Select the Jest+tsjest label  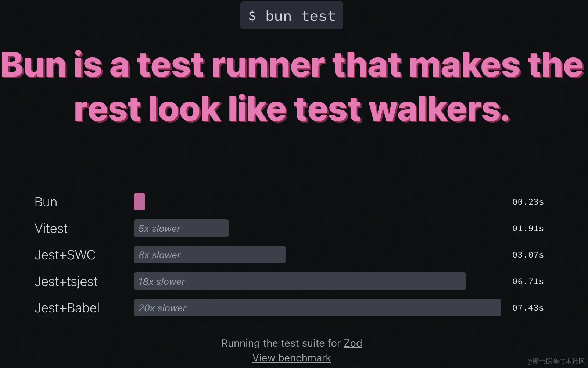[66, 282]
